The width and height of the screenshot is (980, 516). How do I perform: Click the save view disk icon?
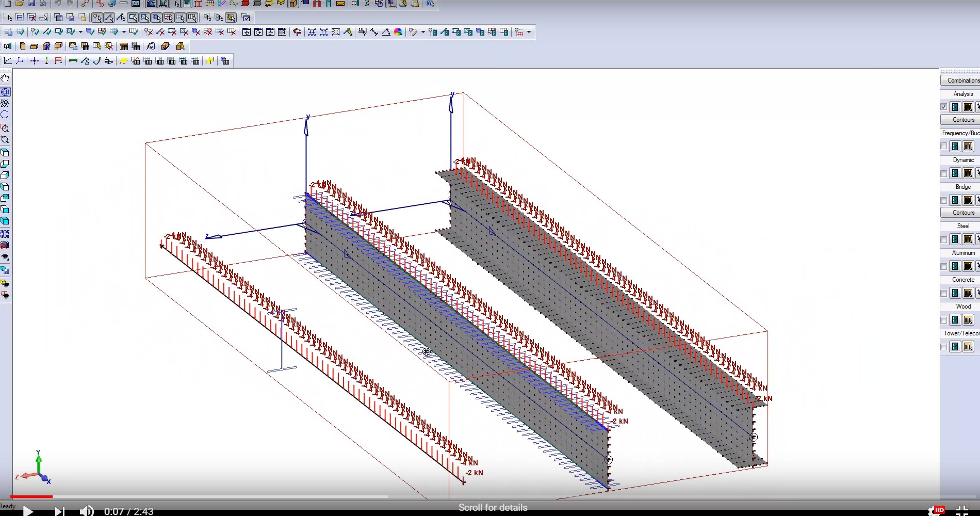coord(5,270)
